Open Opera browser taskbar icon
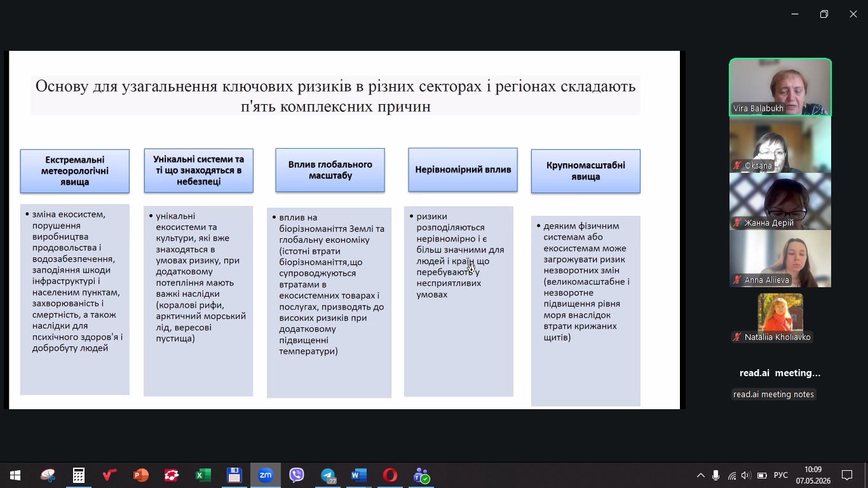The image size is (868, 488). coord(390,475)
